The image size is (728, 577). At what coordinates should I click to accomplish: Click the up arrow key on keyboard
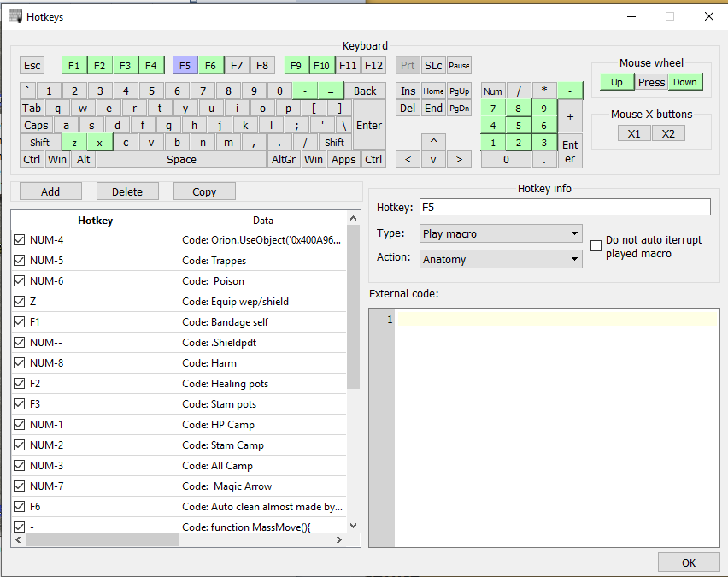click(434, 141)
